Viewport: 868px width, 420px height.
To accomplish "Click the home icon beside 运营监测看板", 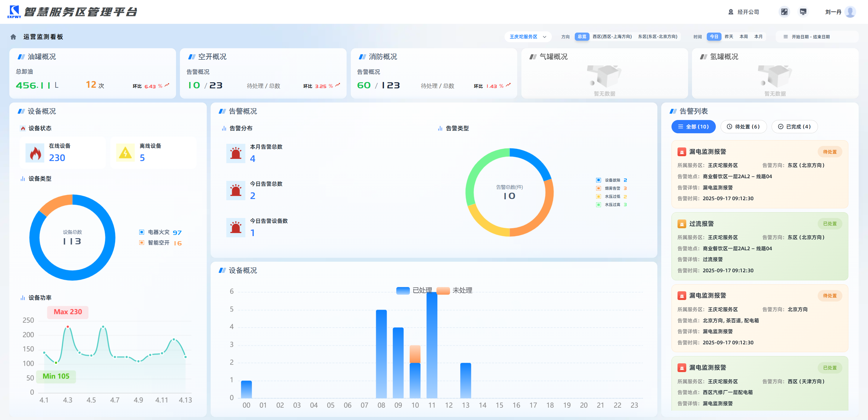I will pos(13,37).
